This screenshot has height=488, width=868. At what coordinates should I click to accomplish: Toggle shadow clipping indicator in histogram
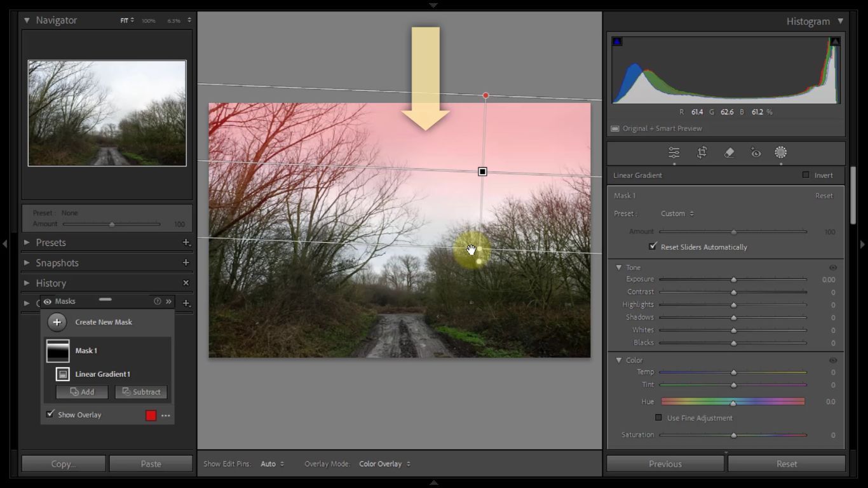tap(617, 41)
